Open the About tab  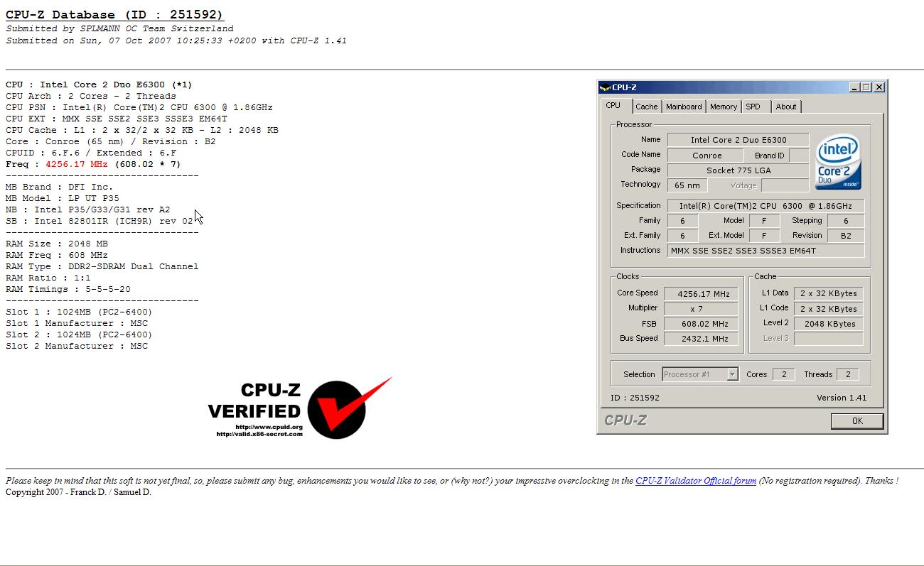coord(786,107)
